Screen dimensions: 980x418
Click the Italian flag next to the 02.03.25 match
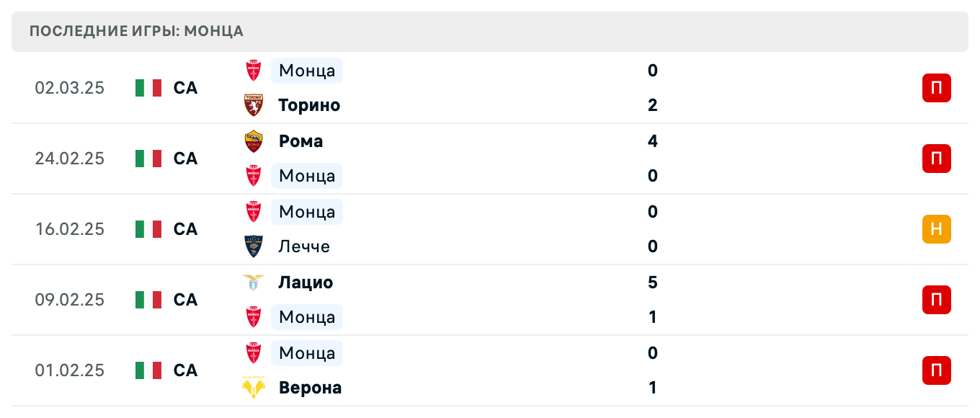(148, 88)
